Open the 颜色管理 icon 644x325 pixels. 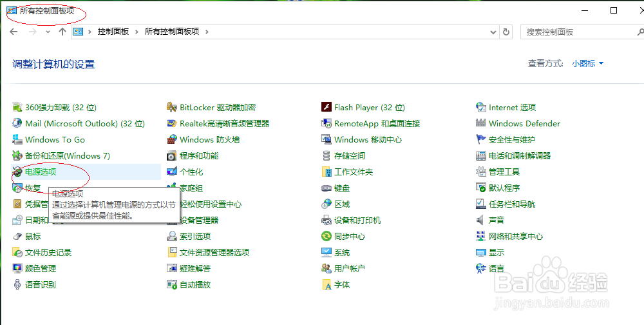tap(17, 269)
